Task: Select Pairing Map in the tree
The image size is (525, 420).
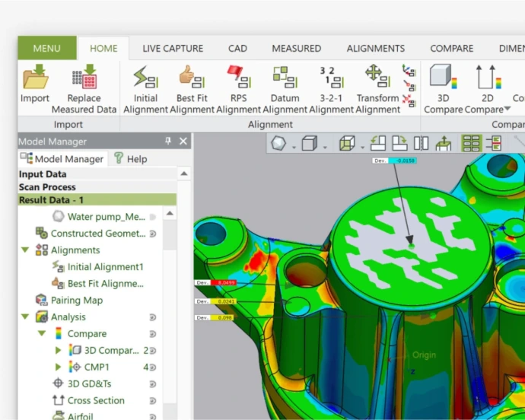Action: click(76, 301)
